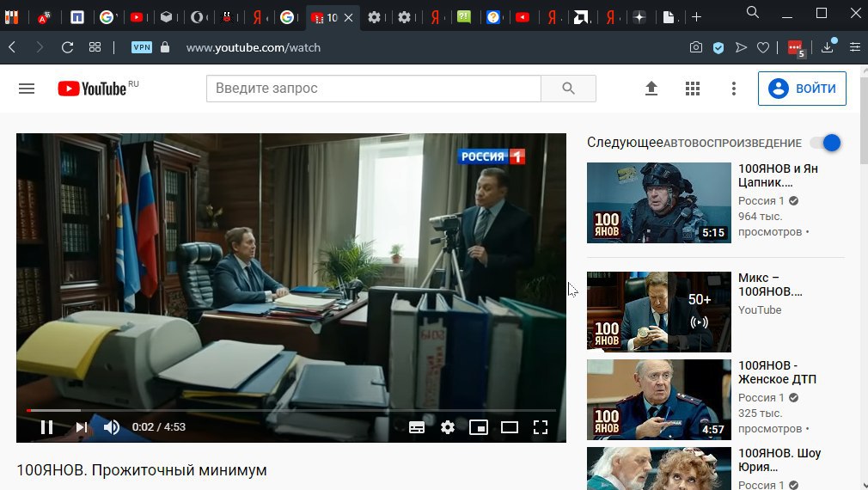Click the Микс – 100ЯНОВ title
This screenshot has height=490, width=868.
click(x=770, y=285)
